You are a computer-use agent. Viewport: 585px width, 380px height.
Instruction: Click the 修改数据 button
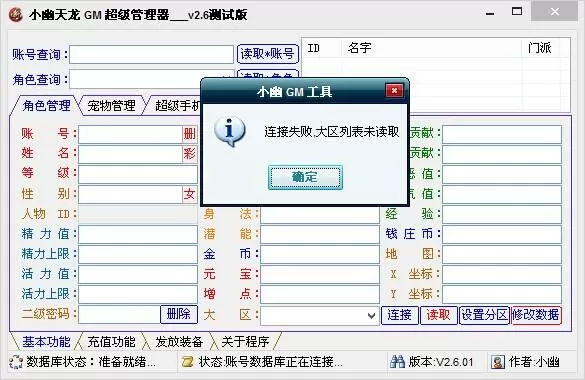pyautogui.click(x=536, y=315)
